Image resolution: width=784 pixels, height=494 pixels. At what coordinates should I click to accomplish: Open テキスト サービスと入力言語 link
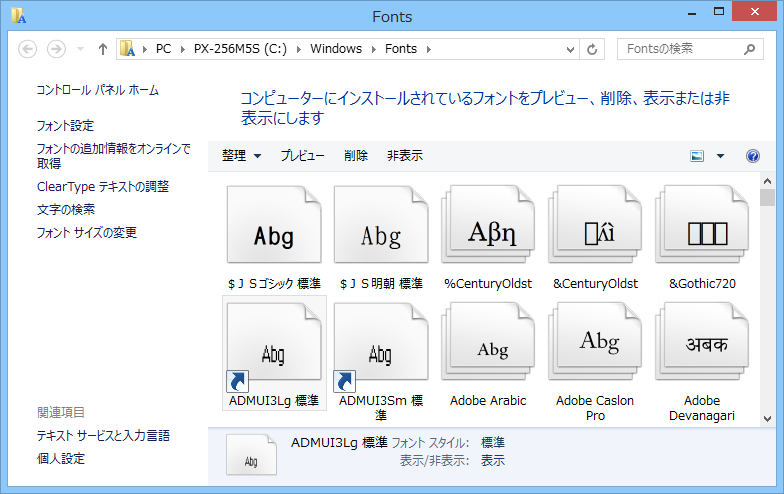pos(103,436)
